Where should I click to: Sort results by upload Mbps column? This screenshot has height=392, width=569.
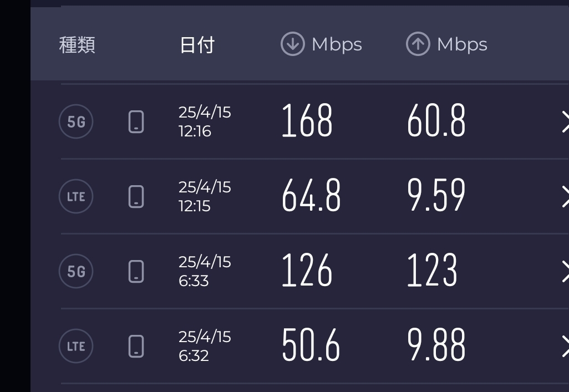click(x=446, y=44)
